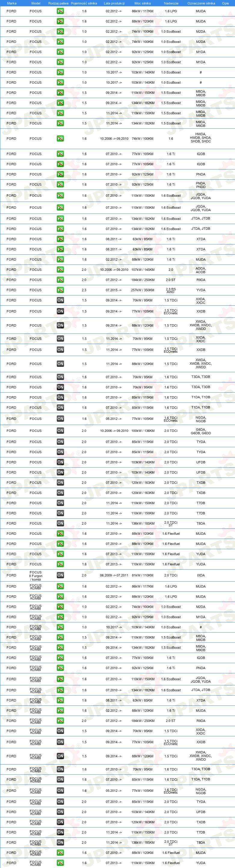Viewport: 235px width, 868px height.
Task: Click petrol icon in FOCUS KOMBI M8DA, M8DB row
Action: point(60,637)
